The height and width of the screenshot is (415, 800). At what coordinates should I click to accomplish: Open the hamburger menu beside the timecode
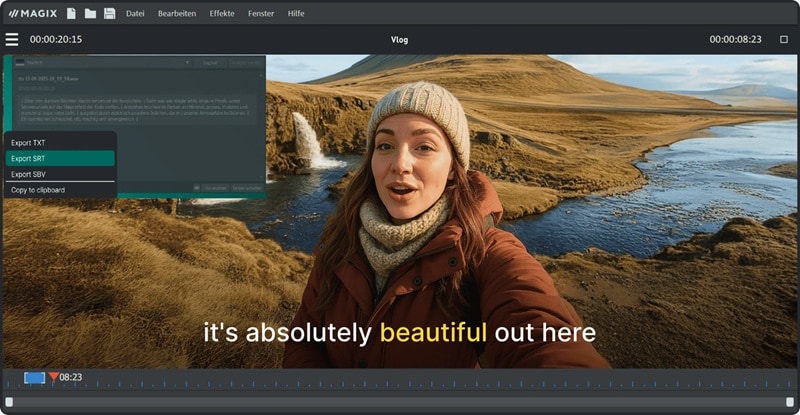(x=12, y=39)
